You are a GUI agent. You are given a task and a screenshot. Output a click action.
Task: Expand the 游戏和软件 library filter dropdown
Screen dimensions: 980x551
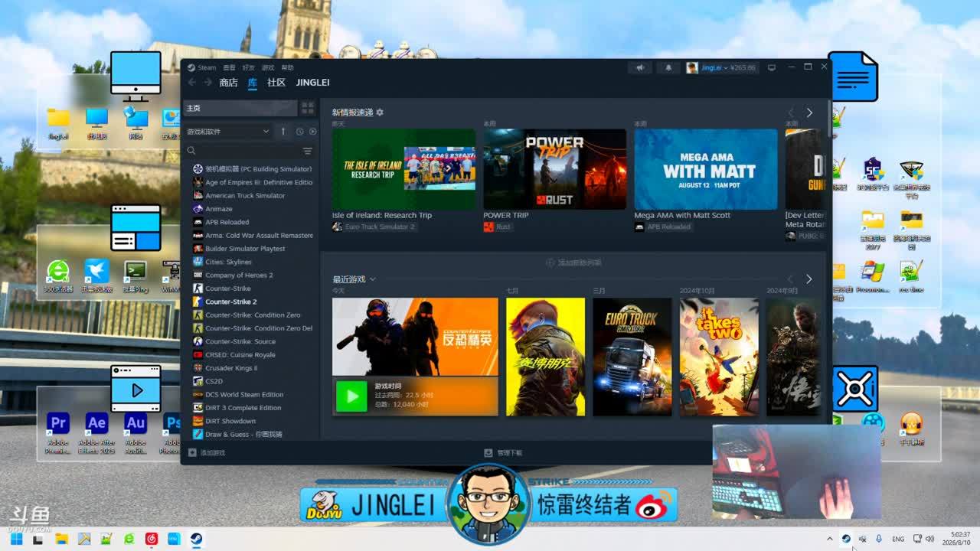click(x=227, y=132)
